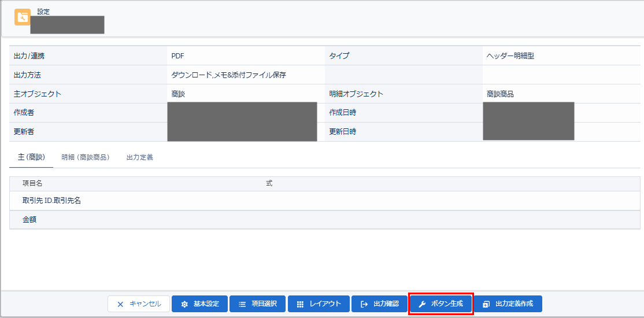Click the PDF output value
This screenshot has width=644, height=318.
point(178,56)
